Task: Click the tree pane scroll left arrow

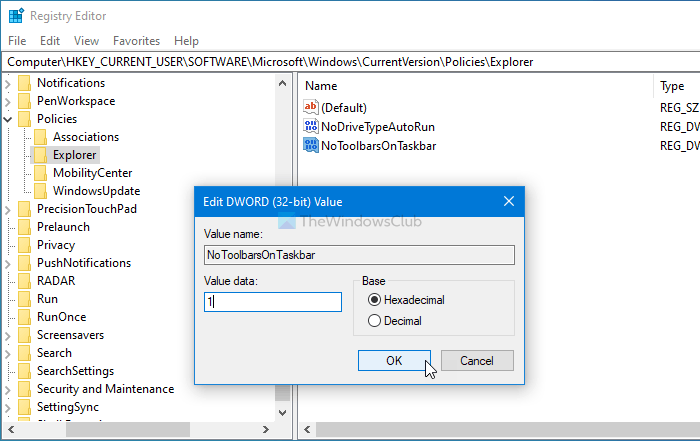Action: [x=11, y=429]
